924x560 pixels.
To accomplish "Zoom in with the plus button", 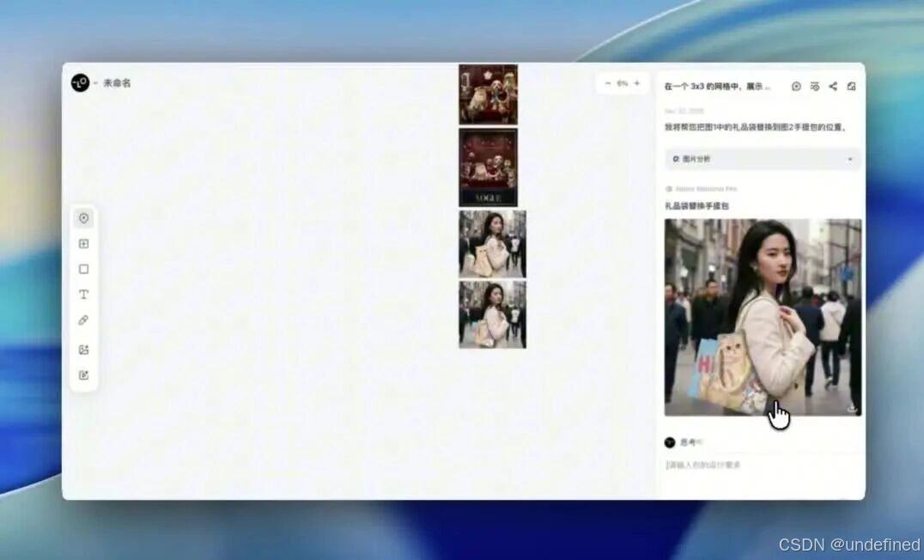I will tap(636, 83).
